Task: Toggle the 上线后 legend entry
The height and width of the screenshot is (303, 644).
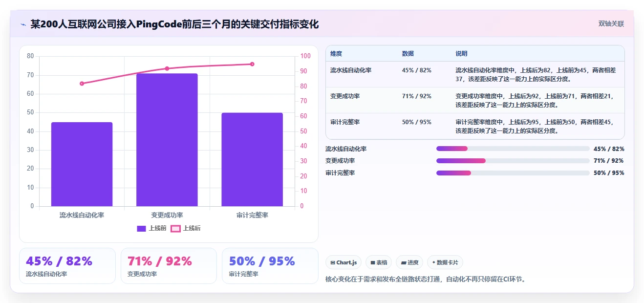Action: coord(186,228)
